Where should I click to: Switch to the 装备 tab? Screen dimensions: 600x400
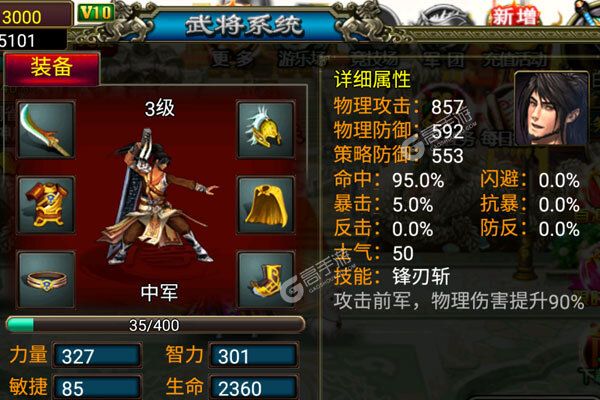pos(52,69)
